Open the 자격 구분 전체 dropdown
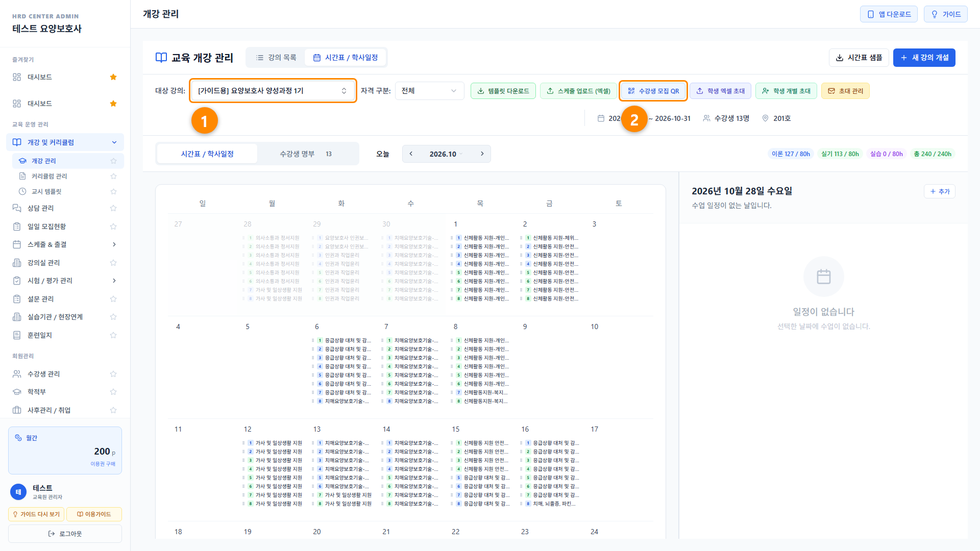Screen dimensions: 980x551 click(429, 91)
